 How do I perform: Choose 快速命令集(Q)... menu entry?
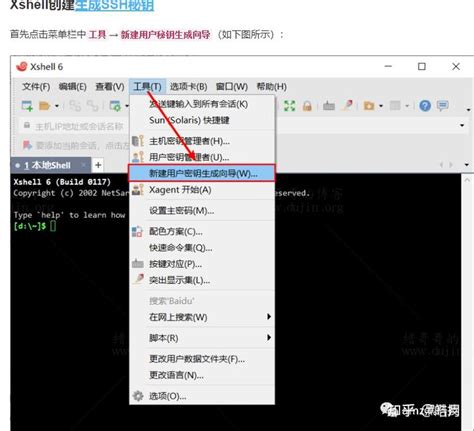click(202, 248)
